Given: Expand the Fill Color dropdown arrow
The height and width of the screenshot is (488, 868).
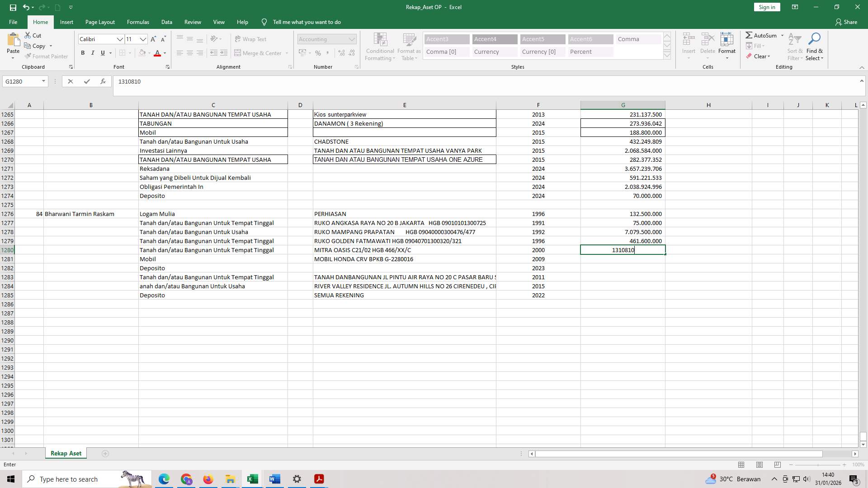Looking at the screenshot, I should coord(150,53).
